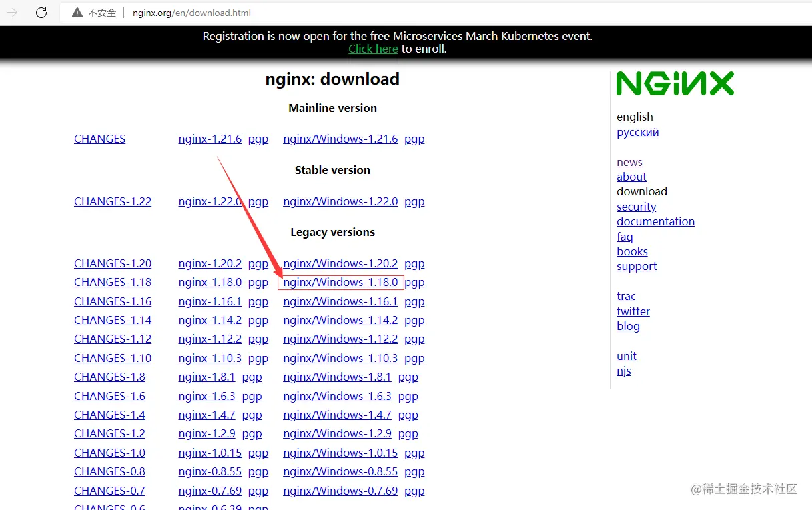812x510 pixels.
Task: Download nginx/Windows-1.2.9
Action: click(337, 433)
